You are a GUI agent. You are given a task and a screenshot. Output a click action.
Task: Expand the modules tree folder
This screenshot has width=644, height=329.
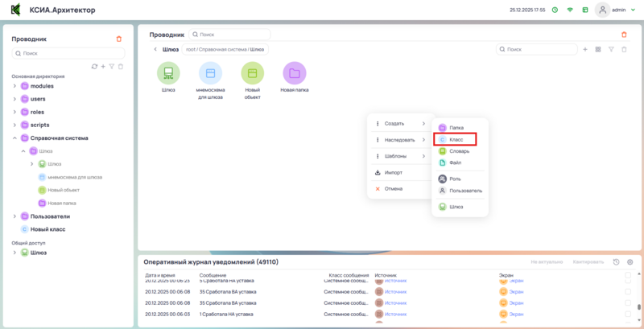coord(14,86)
